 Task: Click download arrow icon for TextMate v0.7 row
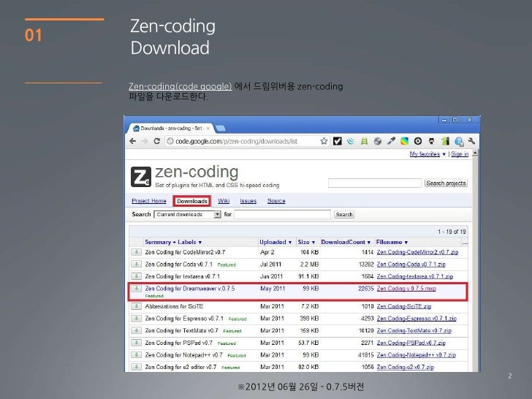(x=137, y=330)
